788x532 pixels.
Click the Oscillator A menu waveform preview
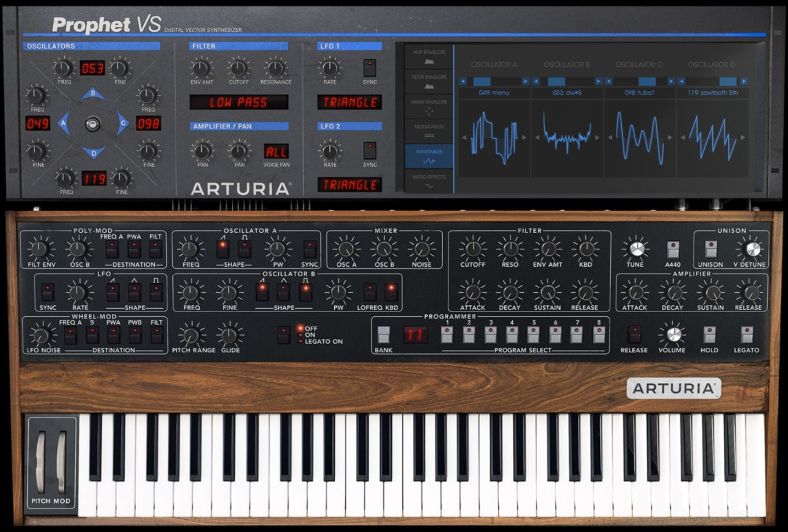point(495,138)
